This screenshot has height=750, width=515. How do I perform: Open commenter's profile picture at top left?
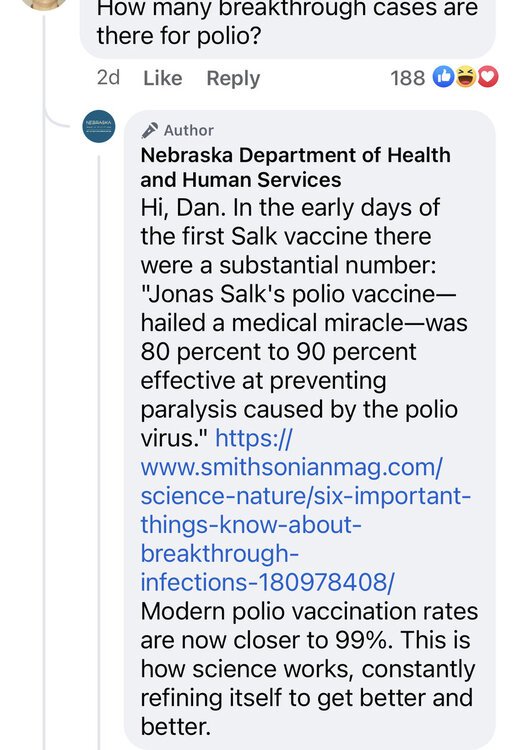click(44, 4)
